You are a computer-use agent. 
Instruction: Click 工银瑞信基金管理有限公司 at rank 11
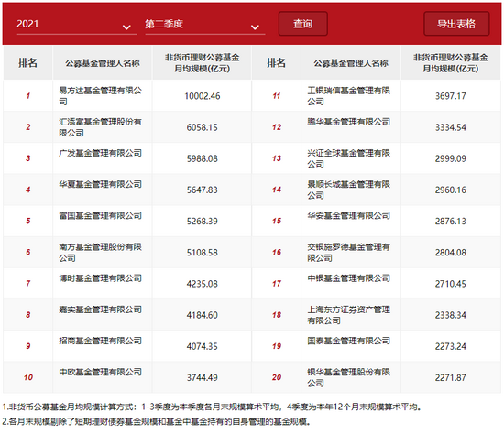click(348, 96)
